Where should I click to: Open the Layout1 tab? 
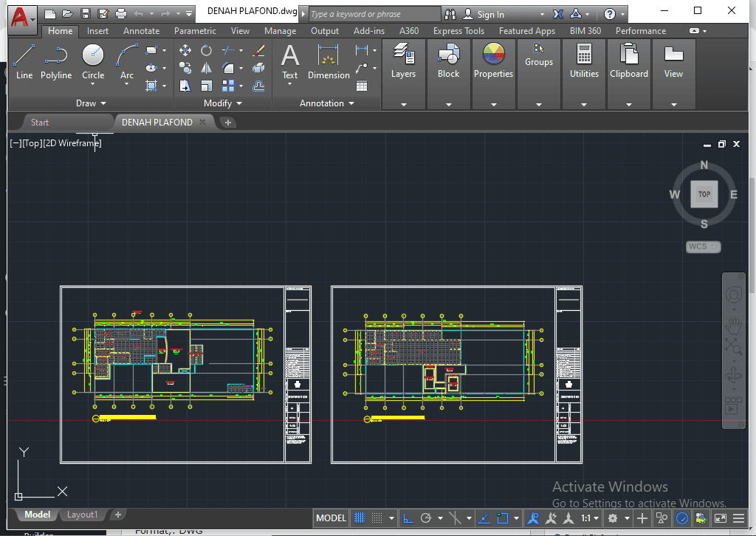coord(82,515)
